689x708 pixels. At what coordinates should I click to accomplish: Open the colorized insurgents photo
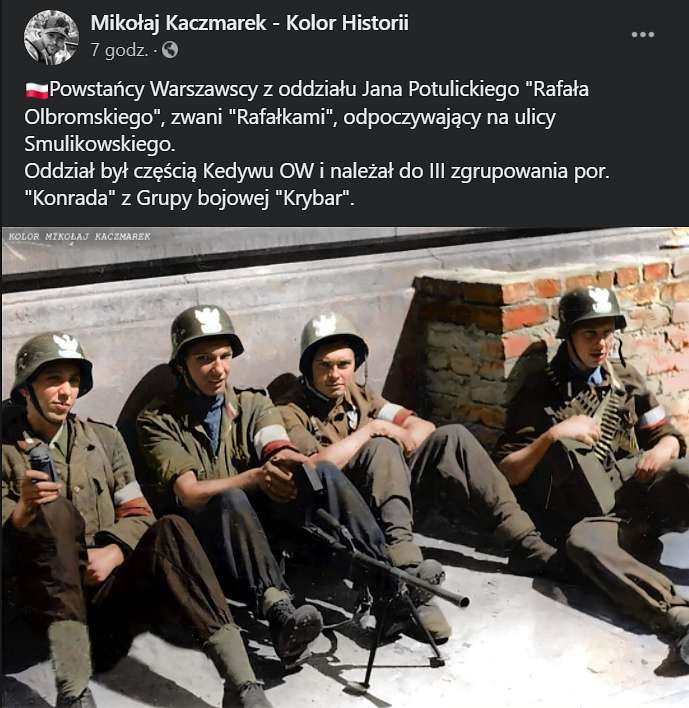click(345, 467)
